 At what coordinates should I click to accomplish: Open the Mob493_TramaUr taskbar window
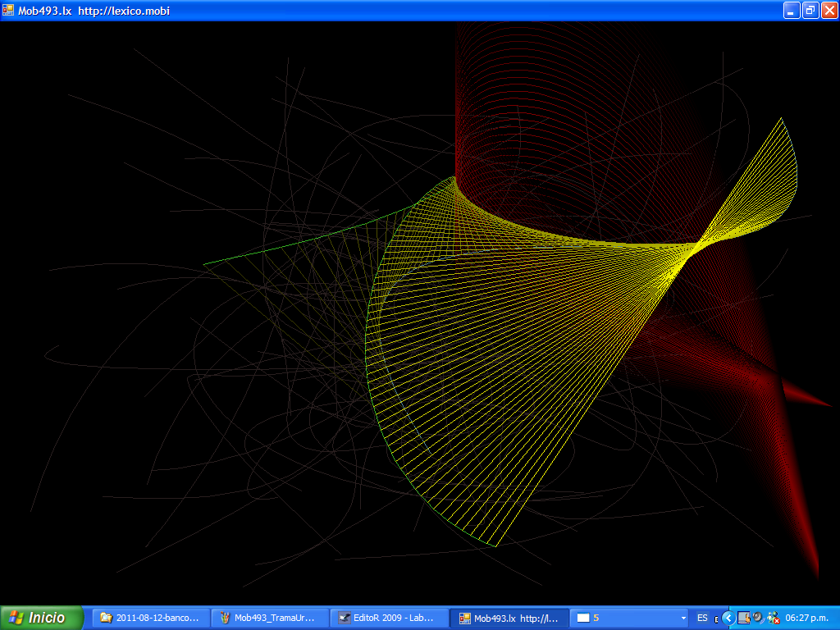[269, 618]
